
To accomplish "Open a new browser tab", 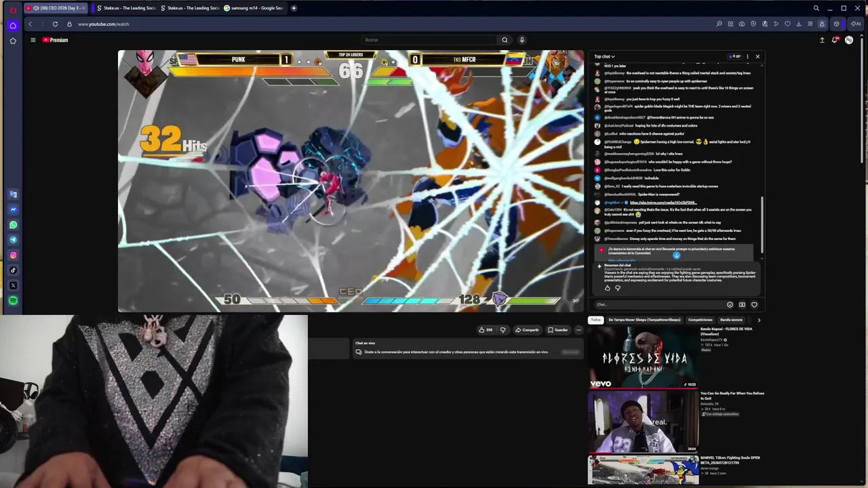I will [x=294, y=8].
